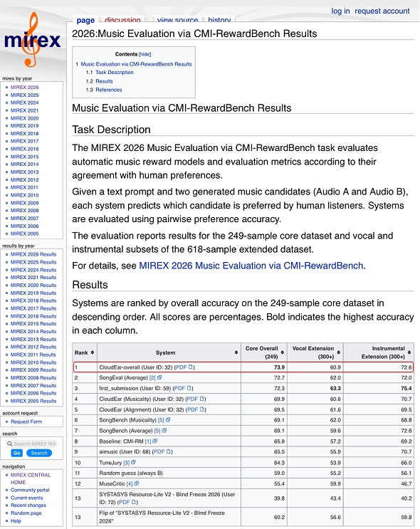
Task: Open TuneJury reference [3] link
Action: click(130, 463)
